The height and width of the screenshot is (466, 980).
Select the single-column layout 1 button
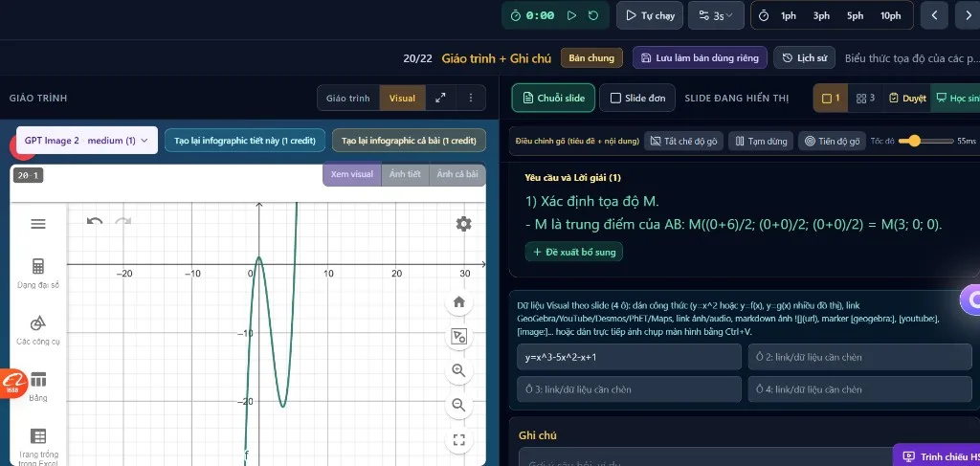click(x=831, y=98)
